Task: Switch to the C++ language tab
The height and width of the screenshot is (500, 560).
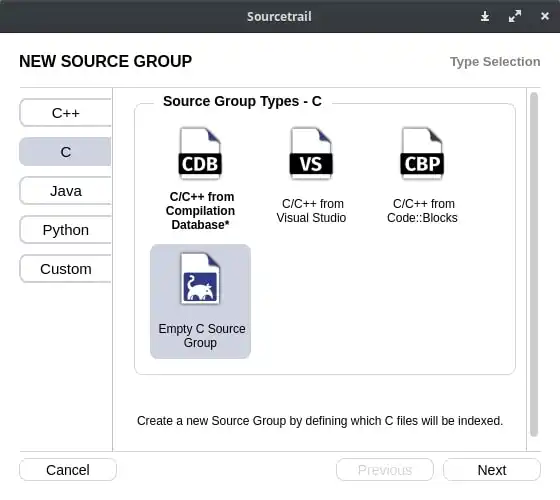Action: [x=65, y=113]
